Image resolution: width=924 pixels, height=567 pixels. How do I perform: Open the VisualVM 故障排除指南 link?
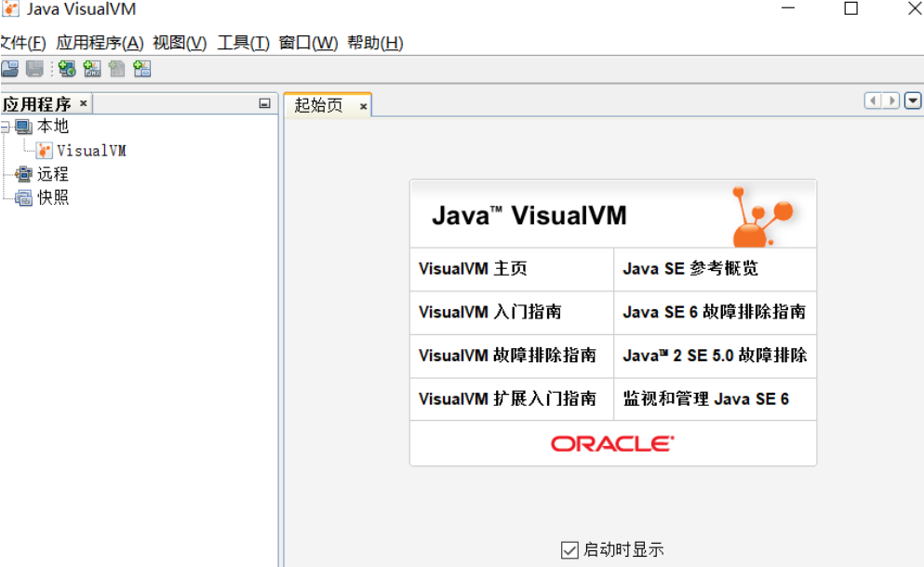click(507, 356)
